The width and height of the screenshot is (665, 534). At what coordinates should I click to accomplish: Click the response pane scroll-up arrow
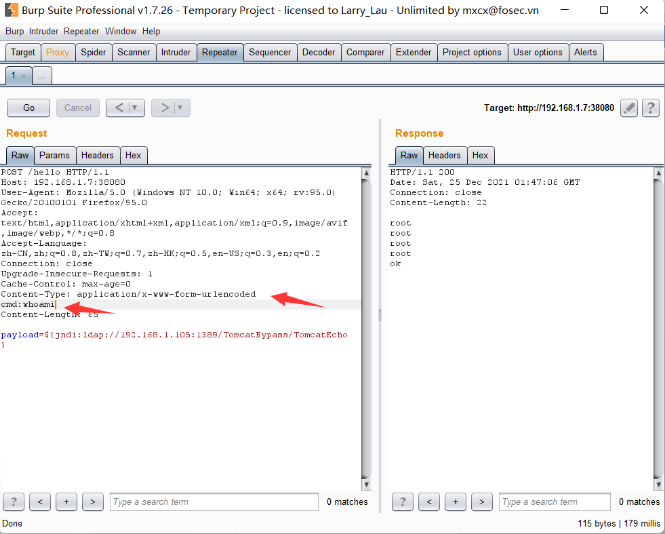pos(658,173)
